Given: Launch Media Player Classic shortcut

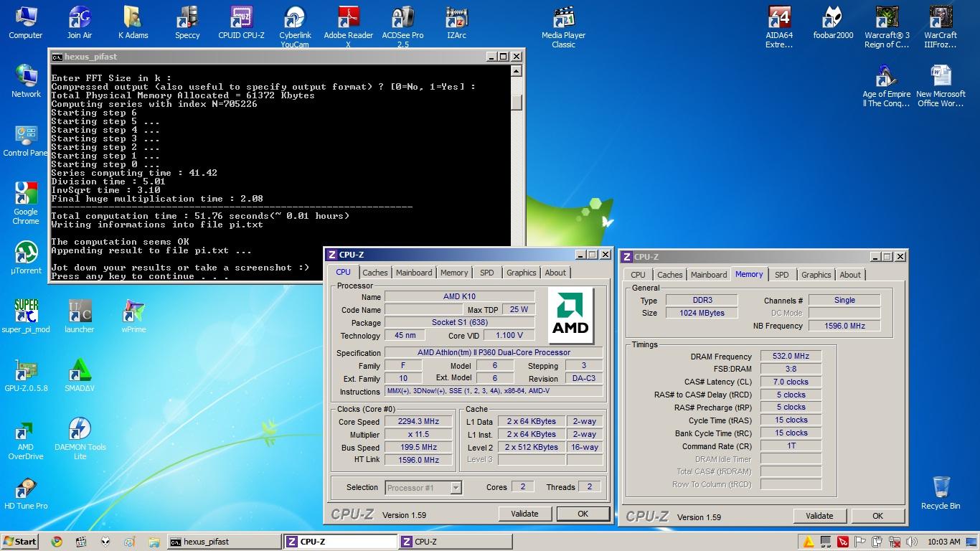Looking at the screenshot, I should [564, 27].
